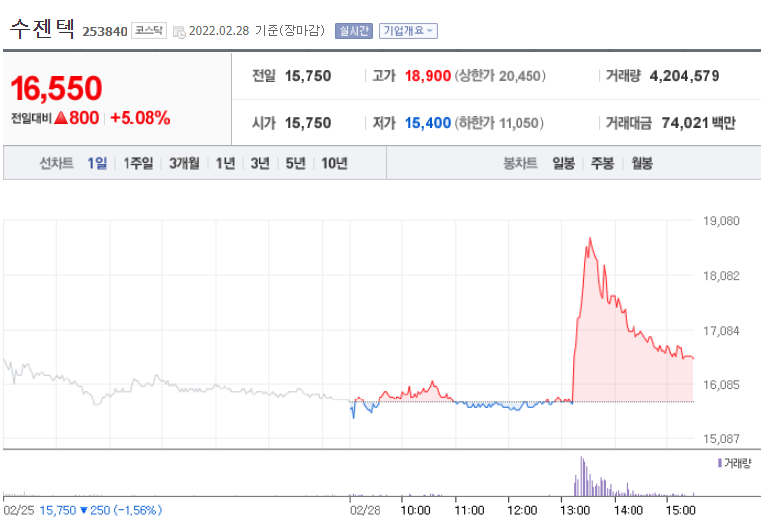Click the 실시간 real-time button
Viewport: 761px width, 532px height.
click(x=354, y=31)
